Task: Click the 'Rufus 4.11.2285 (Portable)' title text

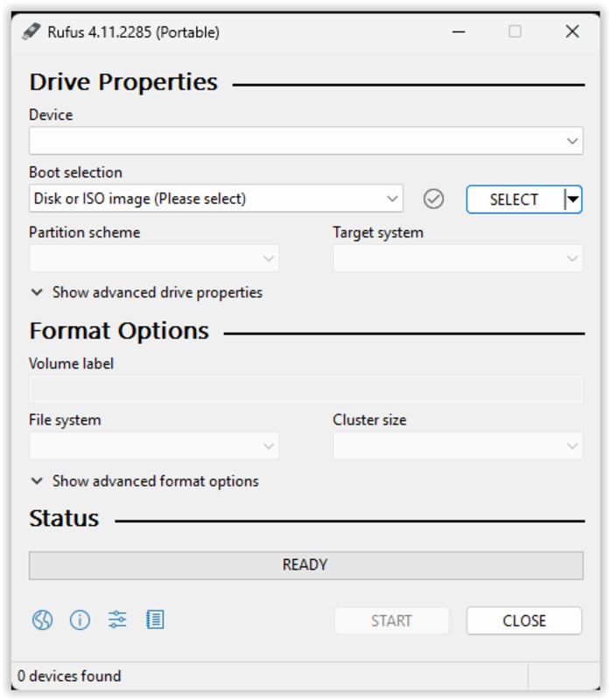Action: tap(134, 32)
